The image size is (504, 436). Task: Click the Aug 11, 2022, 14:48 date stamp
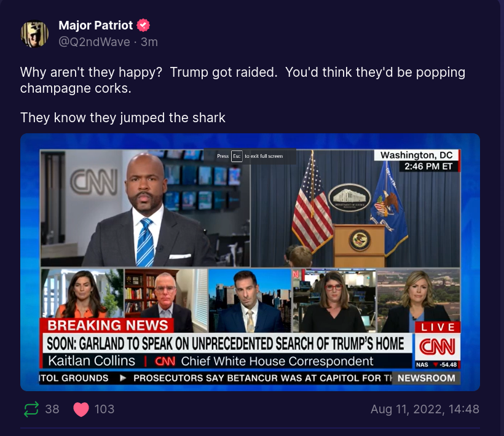click(425, 409)
